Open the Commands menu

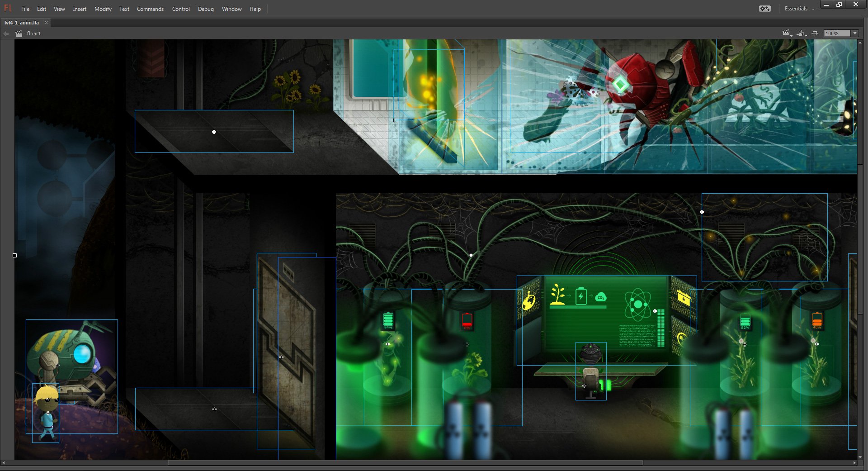click(x=150, y=9)
